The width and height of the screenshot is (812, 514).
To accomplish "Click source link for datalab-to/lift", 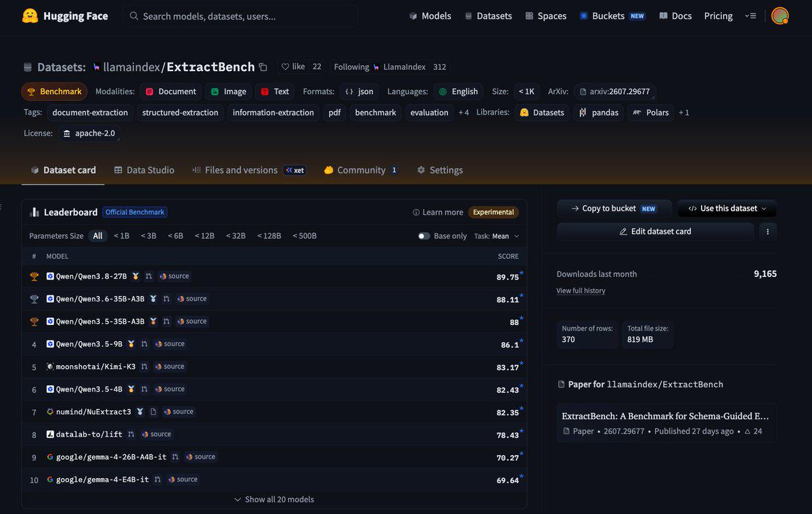I will (156, 434).
